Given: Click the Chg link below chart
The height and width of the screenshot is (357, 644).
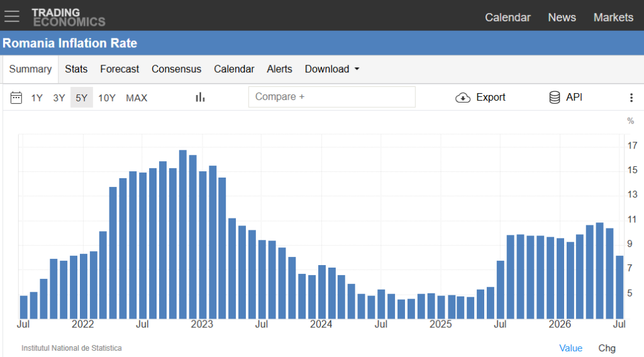Looking at the screenshot, I should pos(607,348).
